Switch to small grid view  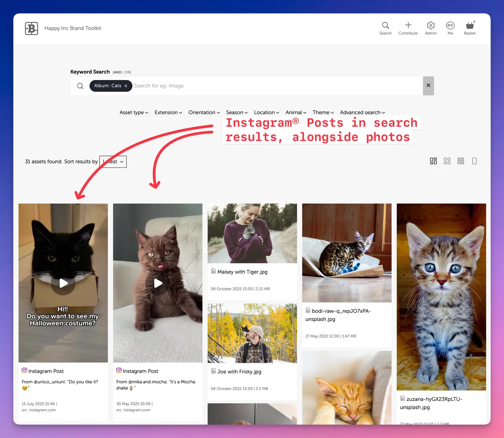(x=461, y=161)
